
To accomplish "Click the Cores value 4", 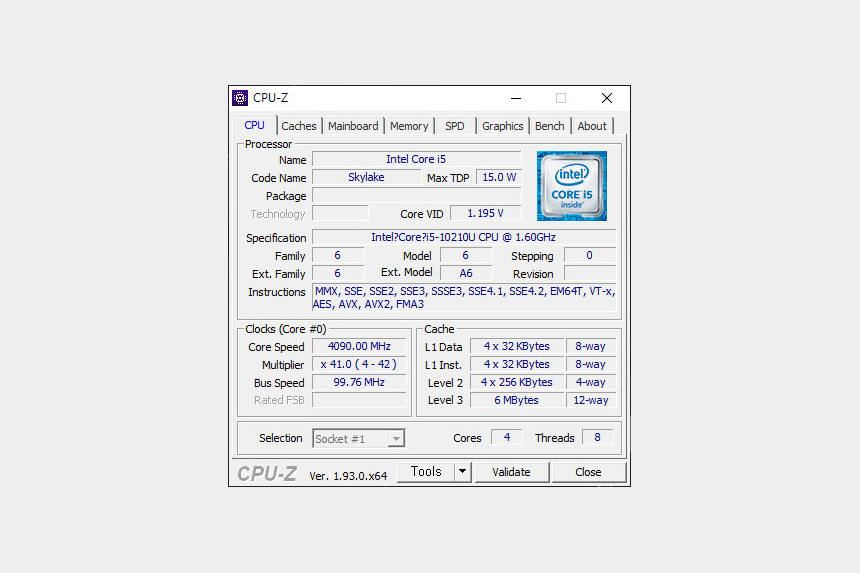I will coord(507,437).
